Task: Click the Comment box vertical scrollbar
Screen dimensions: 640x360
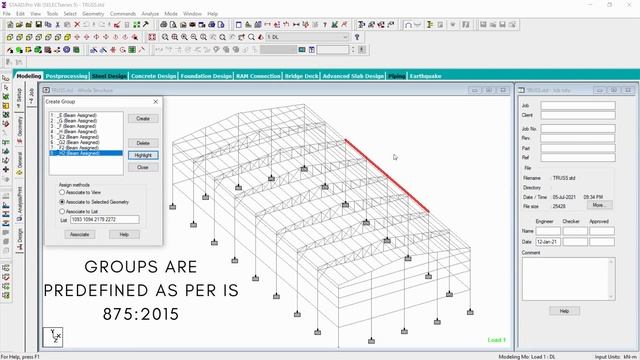Action: click(x=611, y=279)
